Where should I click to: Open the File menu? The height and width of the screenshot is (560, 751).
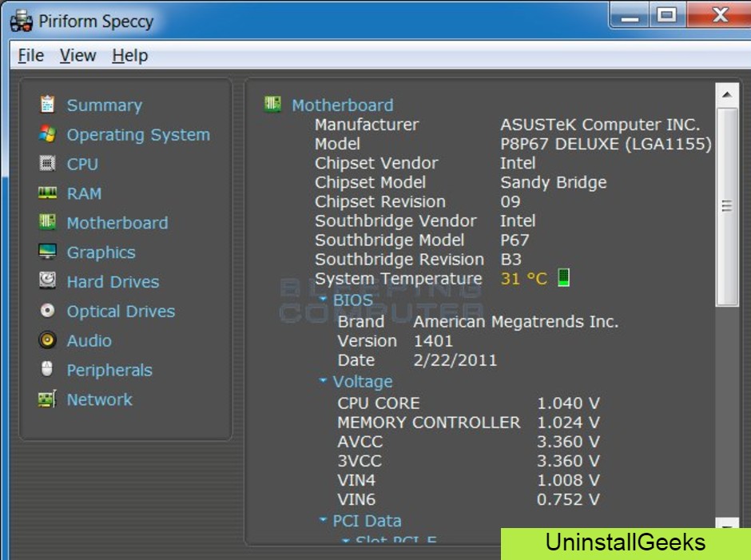[31, 56]
